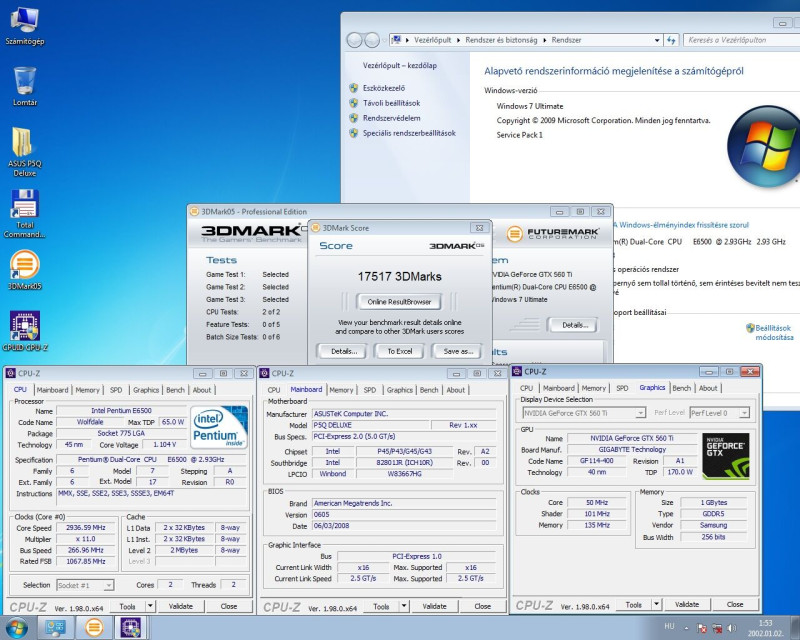Click the P5Q DELUXE model field
The image size is (800, 640).
tap(371, 425)
